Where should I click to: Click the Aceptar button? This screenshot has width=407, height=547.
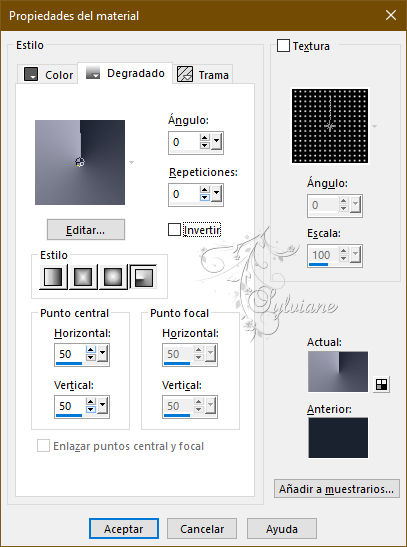124,529
